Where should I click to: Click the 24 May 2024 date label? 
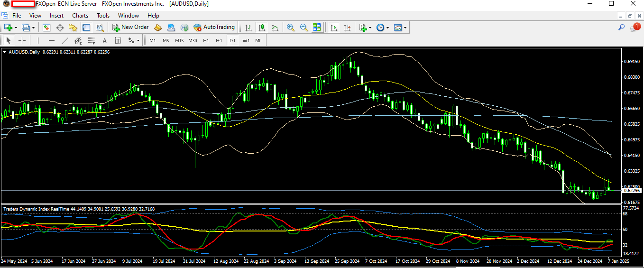coord(13,261)
